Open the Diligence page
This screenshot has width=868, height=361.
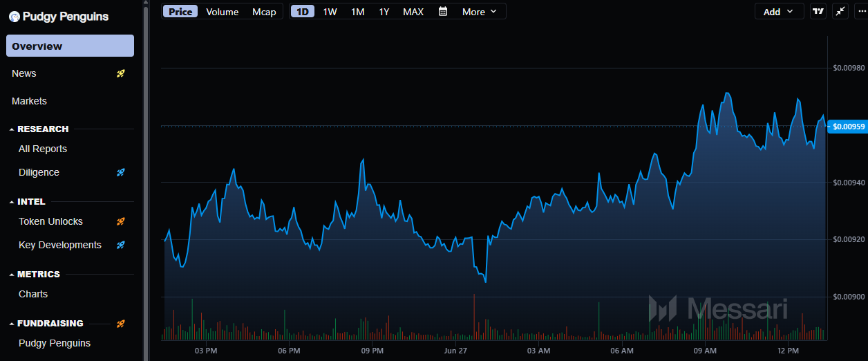tap(39, 172)
